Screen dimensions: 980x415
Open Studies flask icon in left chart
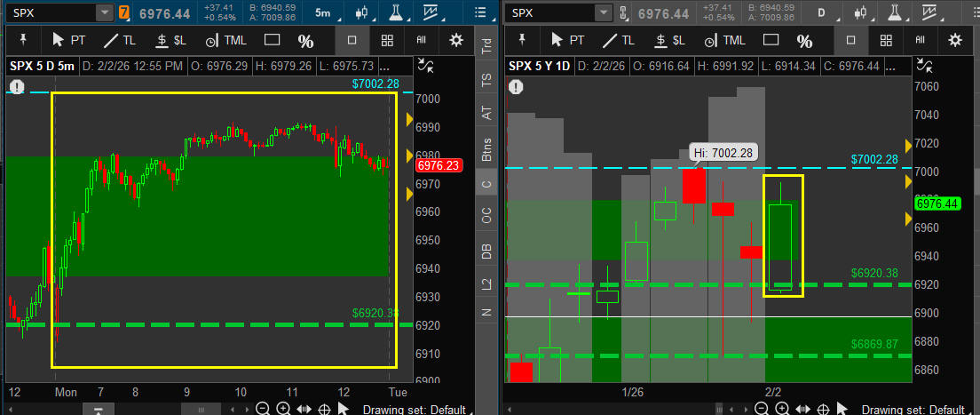point(396,13)
